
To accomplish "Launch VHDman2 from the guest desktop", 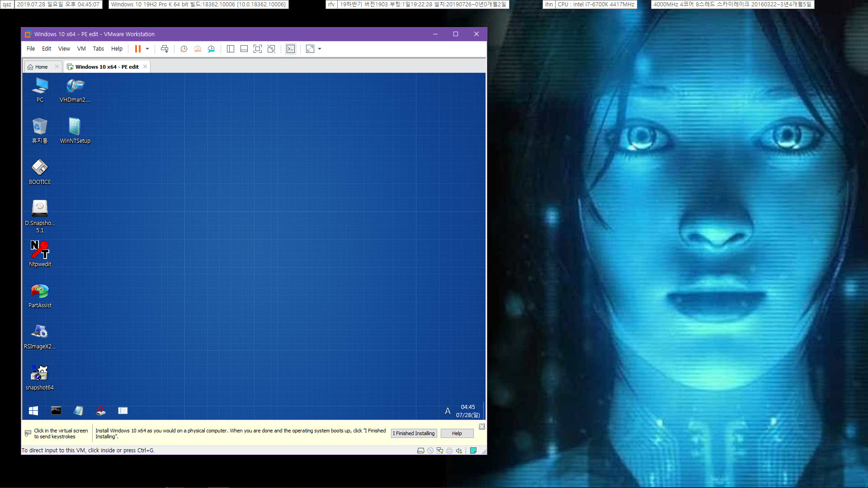I will pyautogui.click(x=75, y=90).
